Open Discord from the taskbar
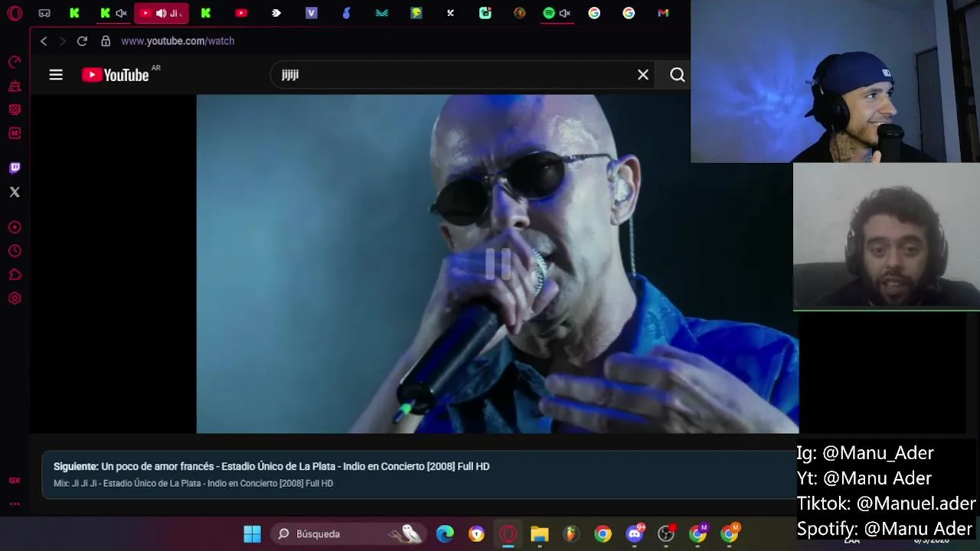The width and height of the screenshot is (980, 551). pyautogui.click(x=635, y=534)
